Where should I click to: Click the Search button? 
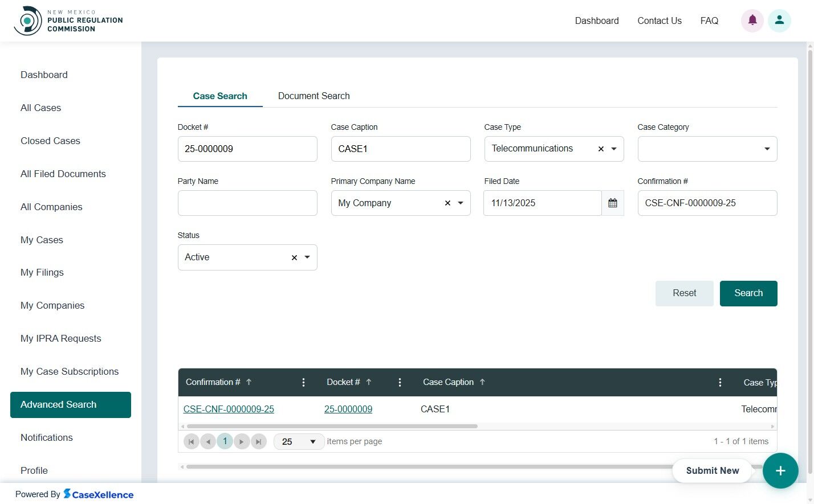point(748,293)
